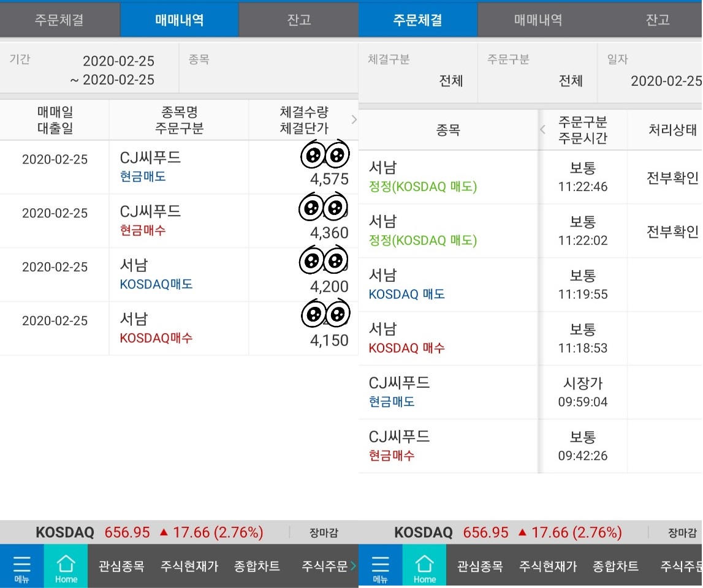
Task: Tap 장마감 status in left screen
Action: click(x=324, y=532)
